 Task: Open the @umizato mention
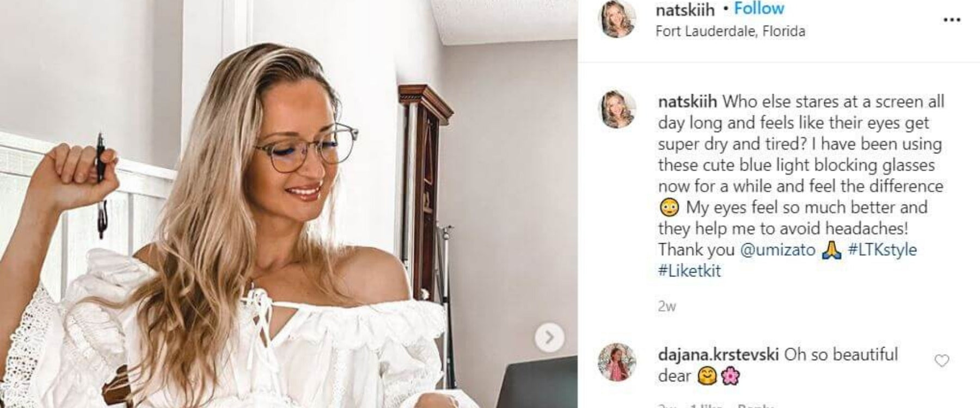coord(777,250)
